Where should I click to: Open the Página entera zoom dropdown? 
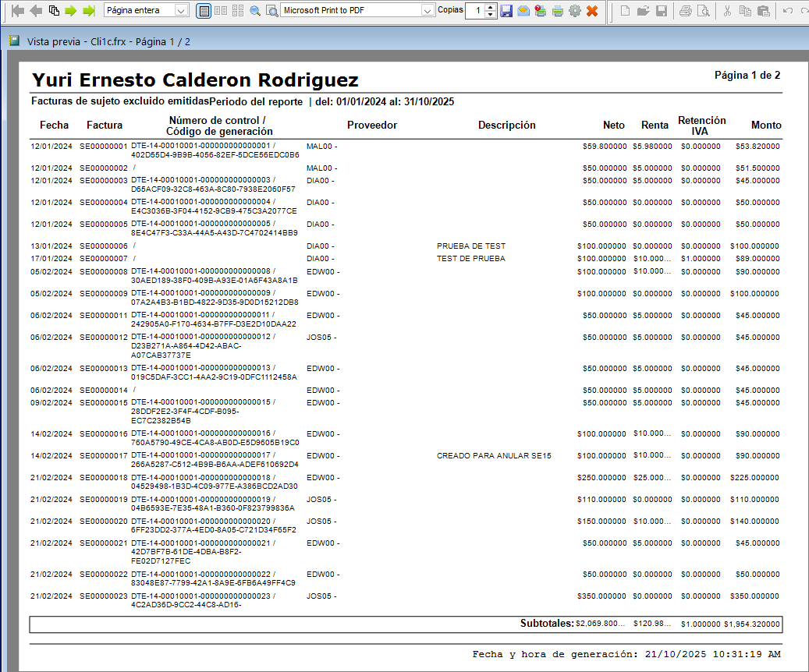[x=180, y=10]
